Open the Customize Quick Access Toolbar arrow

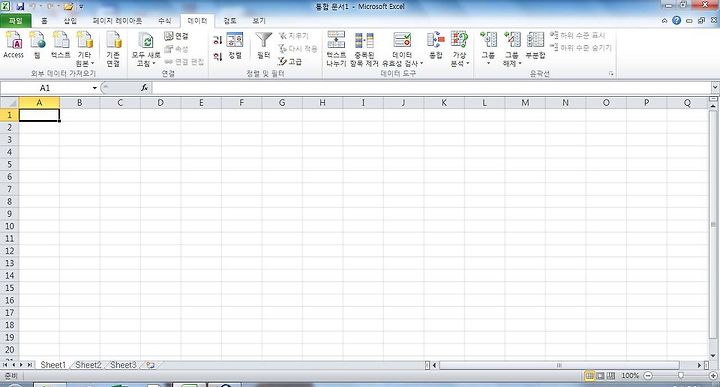click(x=81, y=7)
